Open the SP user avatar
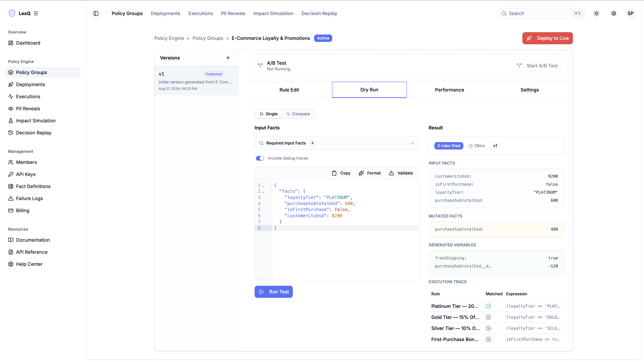The height and width of the screenshot is (362, 644). click(x=631, y=13)
